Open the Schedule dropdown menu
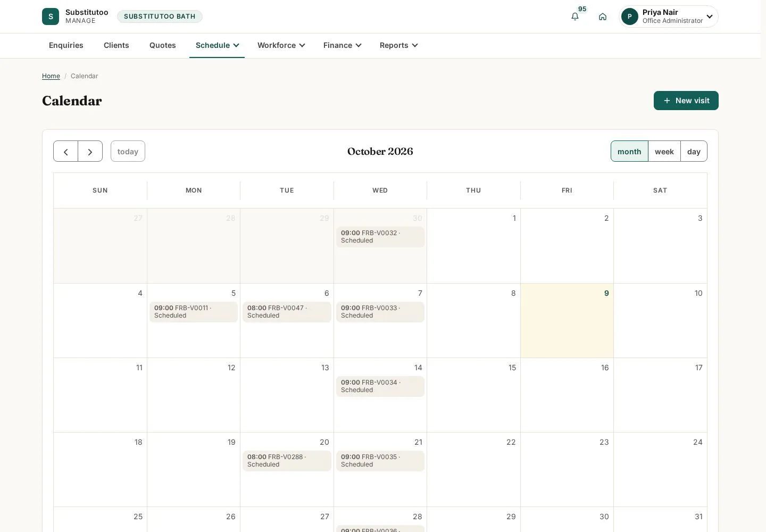The image size is (766, 532). pos(217,45)
